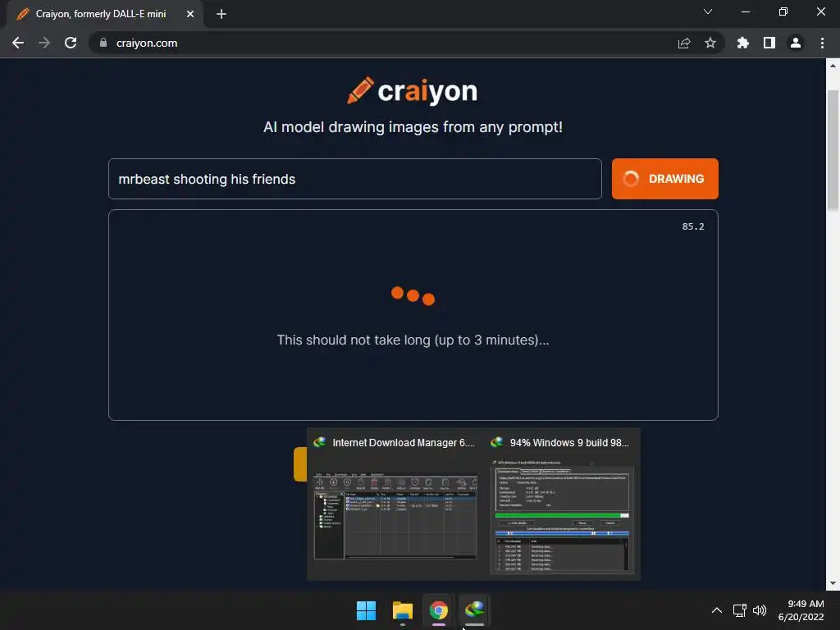
Task: Select the Internet Download Manager preview thumbnail
Action: point(395,516)
